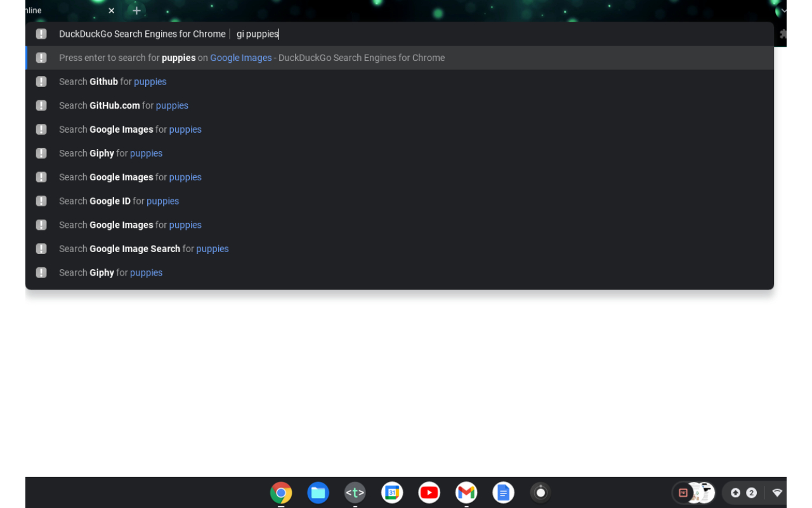812x508 pixels.
Task: Launch YouTube from the shelf
Action: point(429,493)
